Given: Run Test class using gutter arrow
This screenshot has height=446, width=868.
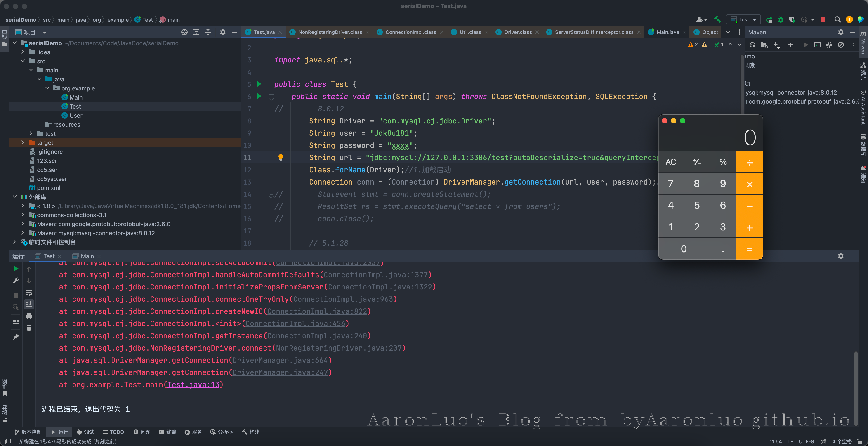Looking at the screenshot, I should [x=259, y=84].
